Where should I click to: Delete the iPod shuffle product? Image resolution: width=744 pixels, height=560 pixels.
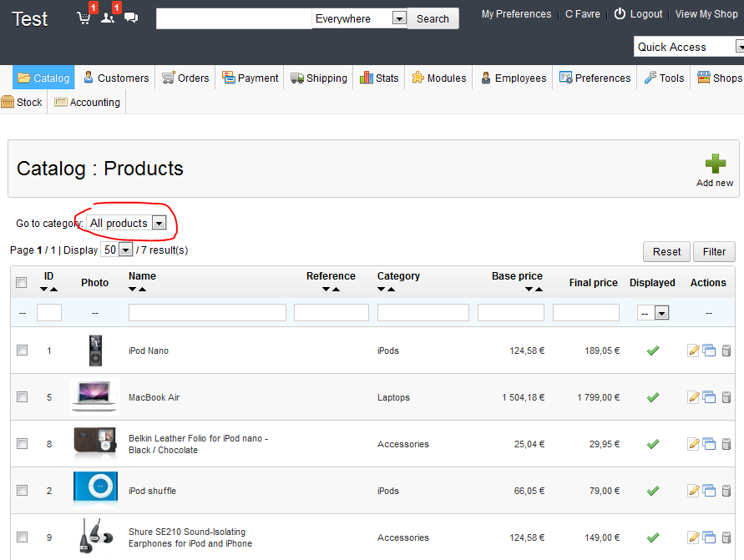(726, 491)
